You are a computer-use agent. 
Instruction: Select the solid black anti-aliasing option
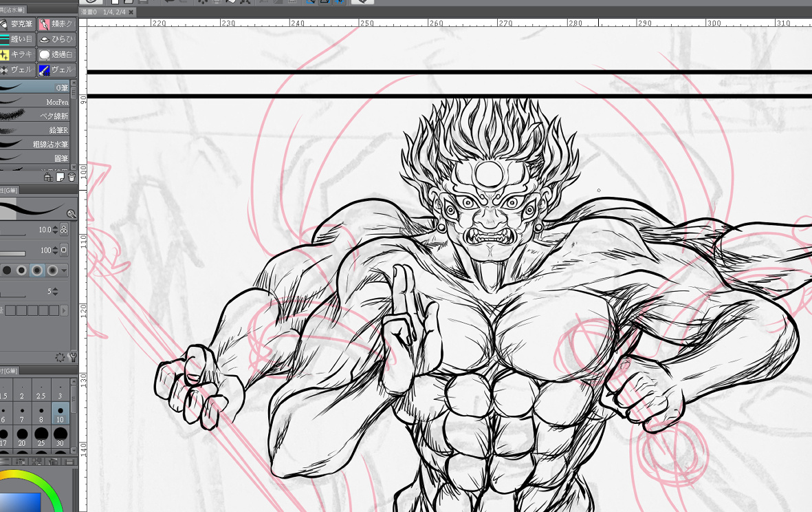(x=7, y=270)
